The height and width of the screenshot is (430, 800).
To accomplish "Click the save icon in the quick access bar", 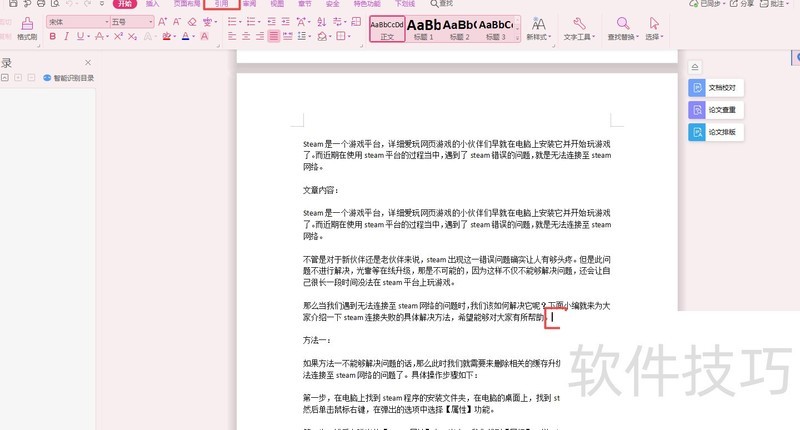I will (13, 3).
